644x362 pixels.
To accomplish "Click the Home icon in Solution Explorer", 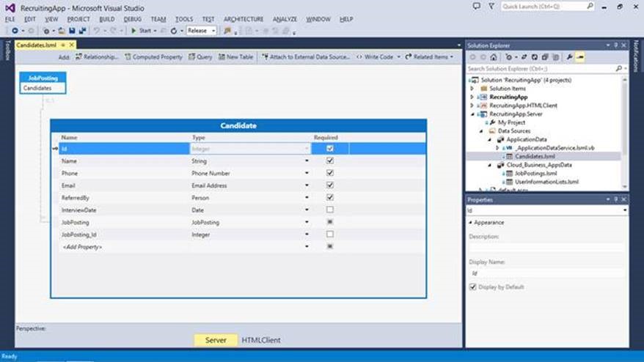I will (494, 57).
